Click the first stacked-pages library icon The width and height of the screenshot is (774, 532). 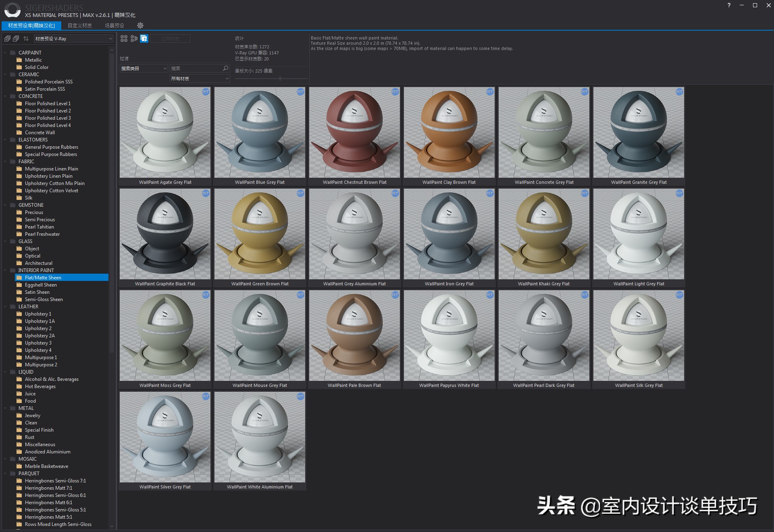[x=8, y=38]
